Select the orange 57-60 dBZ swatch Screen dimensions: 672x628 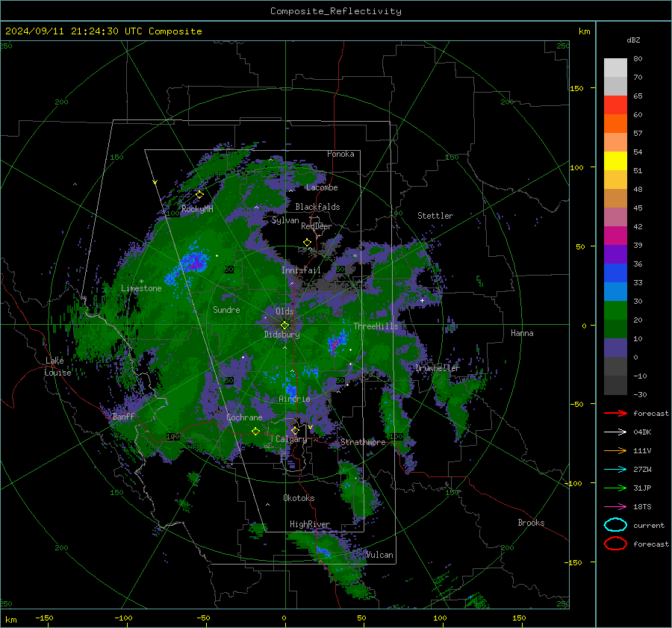tap(615, 124)
